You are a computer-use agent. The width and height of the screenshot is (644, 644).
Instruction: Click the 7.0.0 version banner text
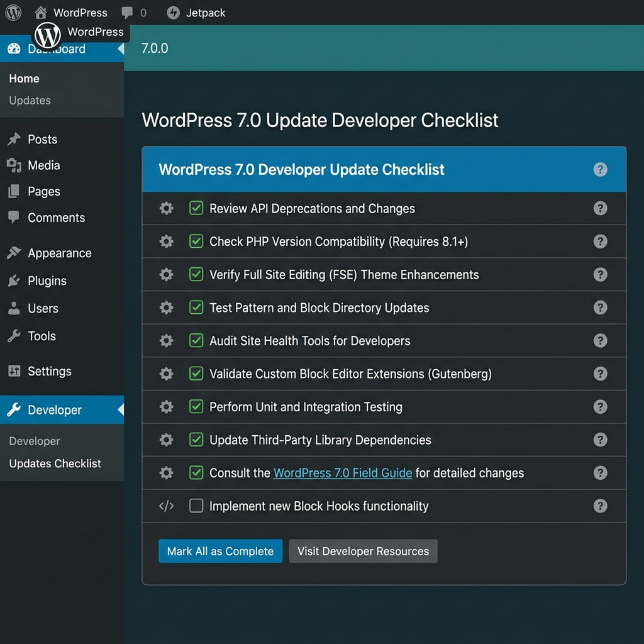(155, 48)
